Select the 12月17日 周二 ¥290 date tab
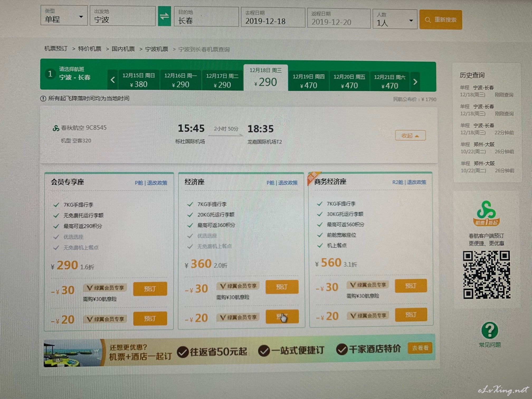532x399 pixels. click(x=222, y=80)
